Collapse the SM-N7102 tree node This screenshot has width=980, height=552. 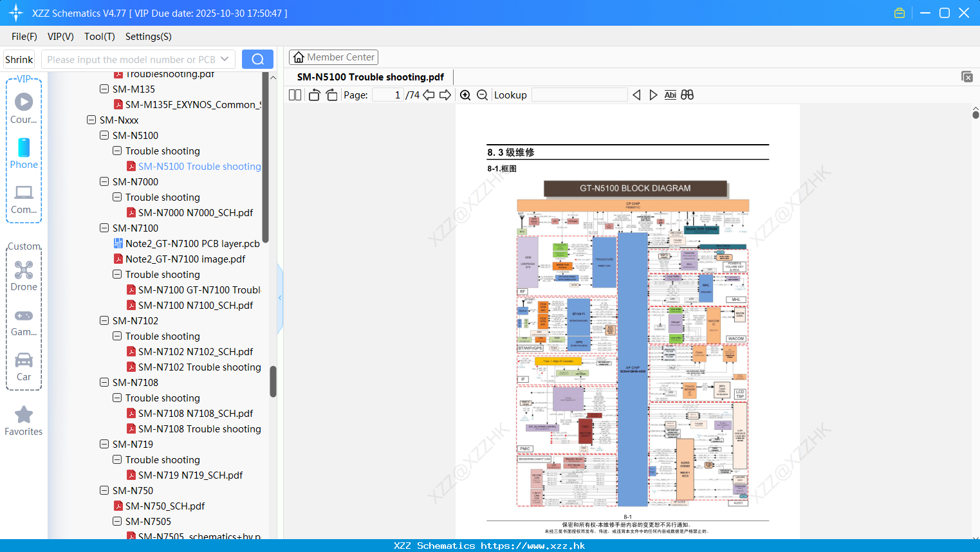[104, 320]
